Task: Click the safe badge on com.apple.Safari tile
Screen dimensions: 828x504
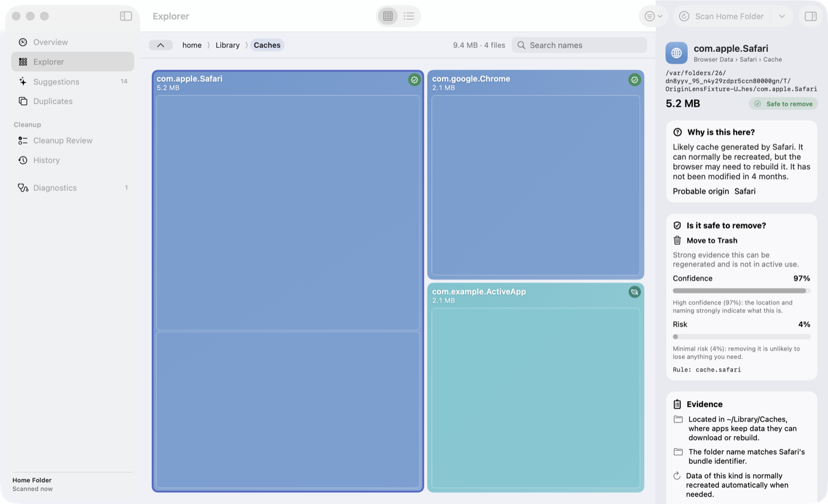Action: click(414, 80)
